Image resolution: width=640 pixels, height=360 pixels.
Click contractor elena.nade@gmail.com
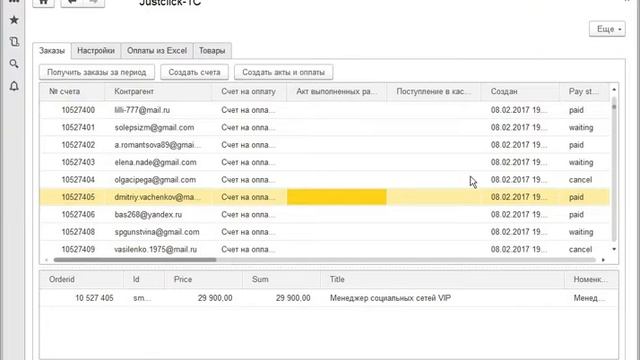(156, 162)
